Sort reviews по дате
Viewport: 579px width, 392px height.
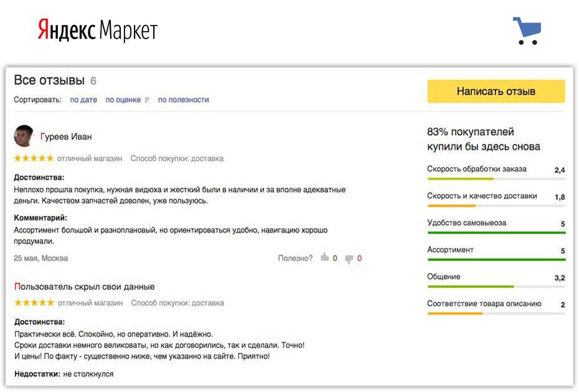(x=83, y=100)
